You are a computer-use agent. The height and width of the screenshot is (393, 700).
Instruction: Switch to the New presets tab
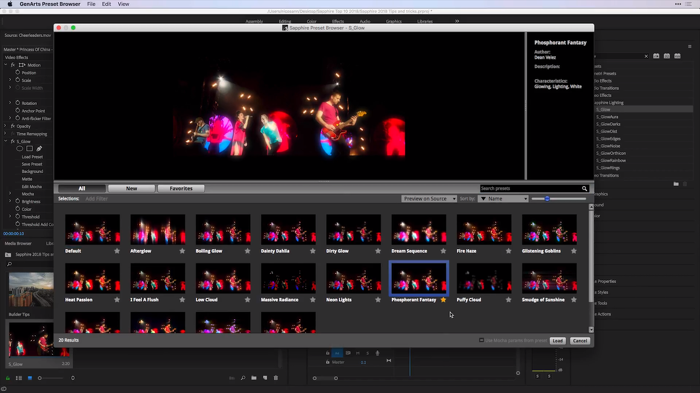pos(131,188)
